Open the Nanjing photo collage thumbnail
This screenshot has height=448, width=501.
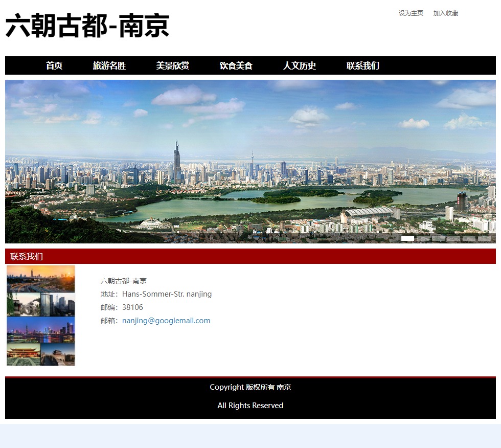41,315
